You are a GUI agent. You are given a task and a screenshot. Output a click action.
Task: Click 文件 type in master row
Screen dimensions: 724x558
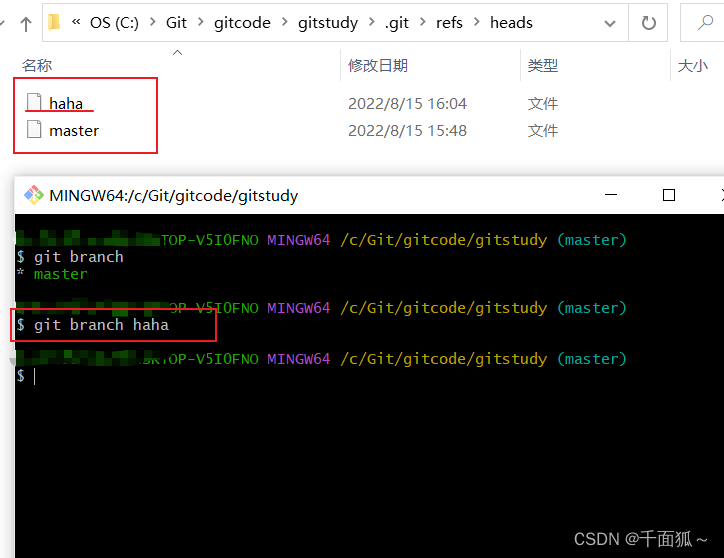tap(543, 131)
